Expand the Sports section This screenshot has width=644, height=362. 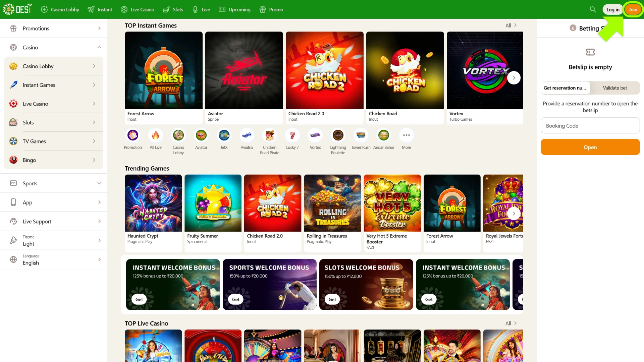pos(99,183)
